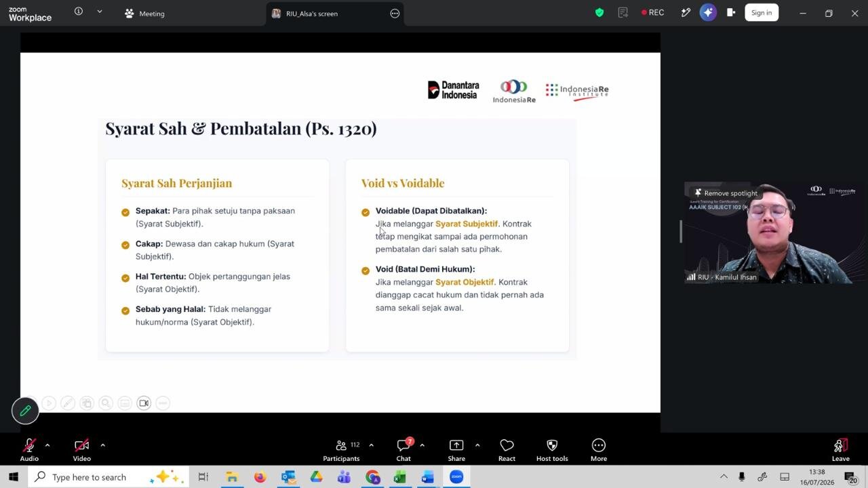
Task: Click the pen workspace tray icon
Action: click(x=762, y=477)
